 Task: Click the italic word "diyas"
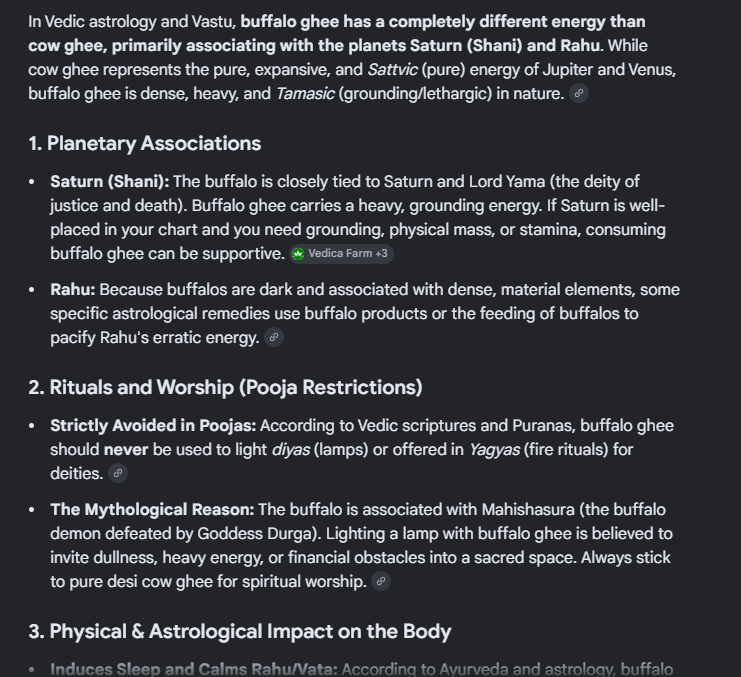291,450
